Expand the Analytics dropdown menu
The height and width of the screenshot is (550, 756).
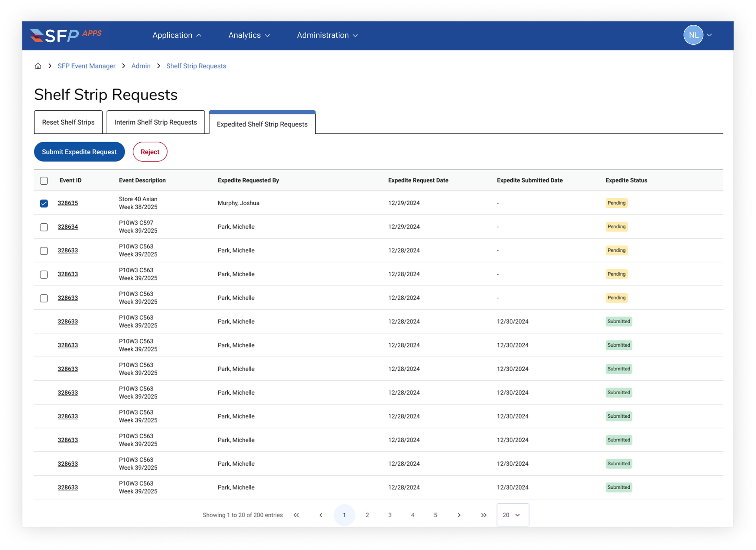click(249, 35)
